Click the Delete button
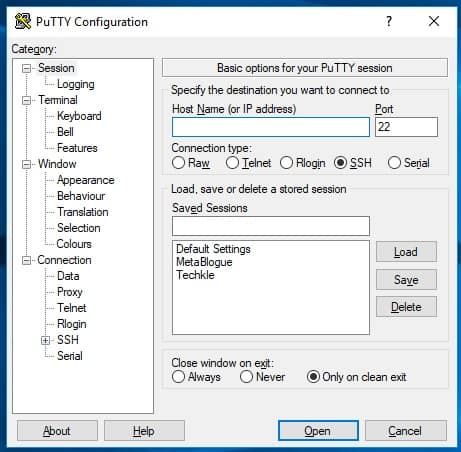461x452 pixels. click(x=406, y=307)
